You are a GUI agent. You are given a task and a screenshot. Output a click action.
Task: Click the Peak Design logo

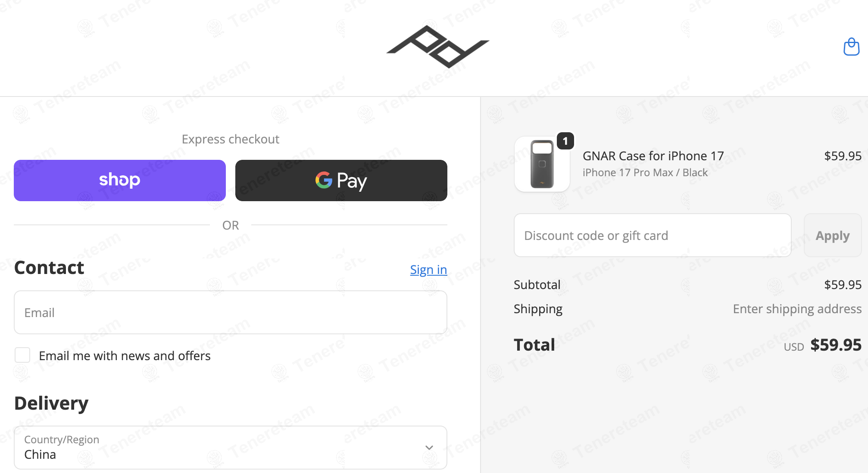tap(437, 47)
